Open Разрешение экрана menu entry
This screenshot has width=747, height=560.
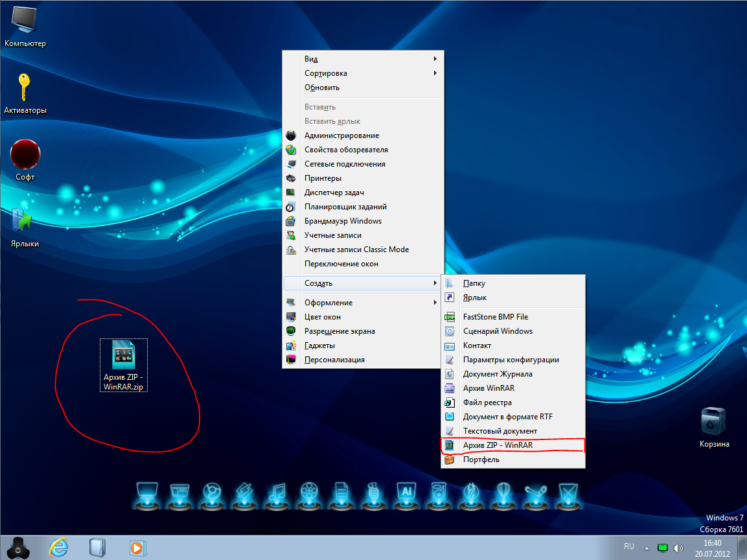pos(363,331)
